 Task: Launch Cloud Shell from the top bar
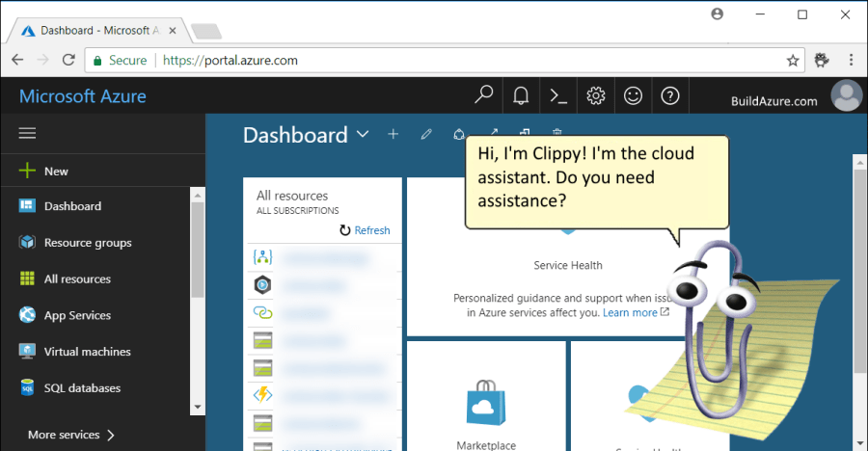558,96
